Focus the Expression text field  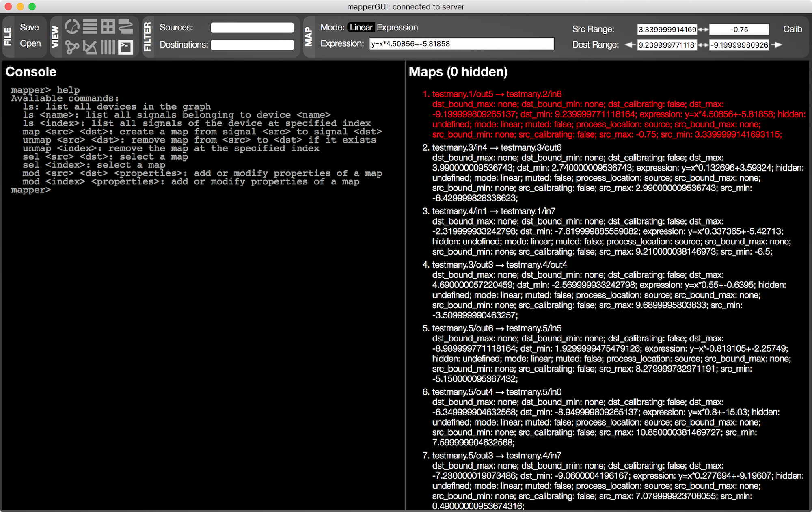click(461, 44)
